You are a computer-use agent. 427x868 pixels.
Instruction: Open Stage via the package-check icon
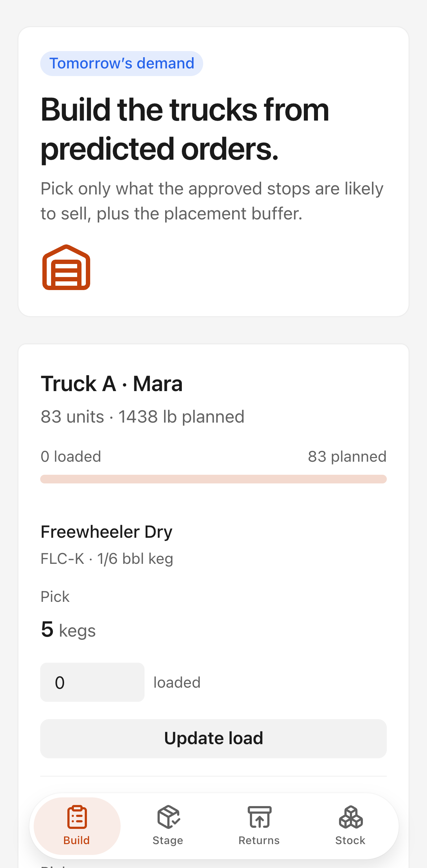click(x=168, y=817)
